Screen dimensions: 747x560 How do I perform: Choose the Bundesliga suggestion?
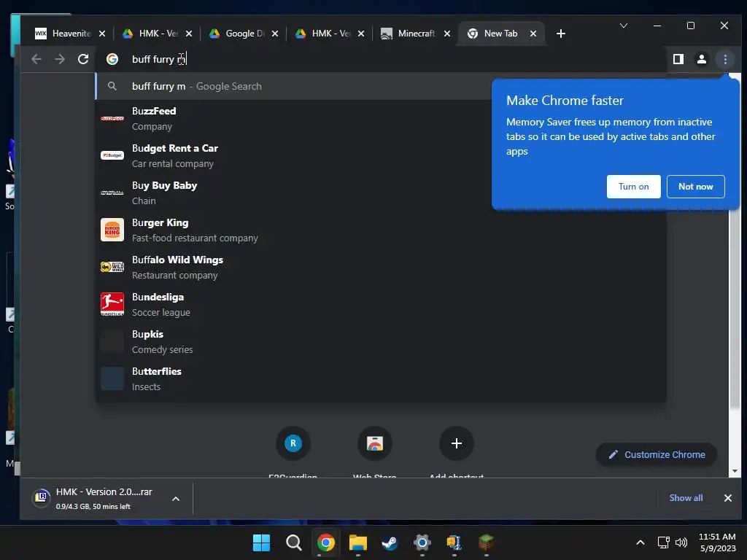pos(381,304)
